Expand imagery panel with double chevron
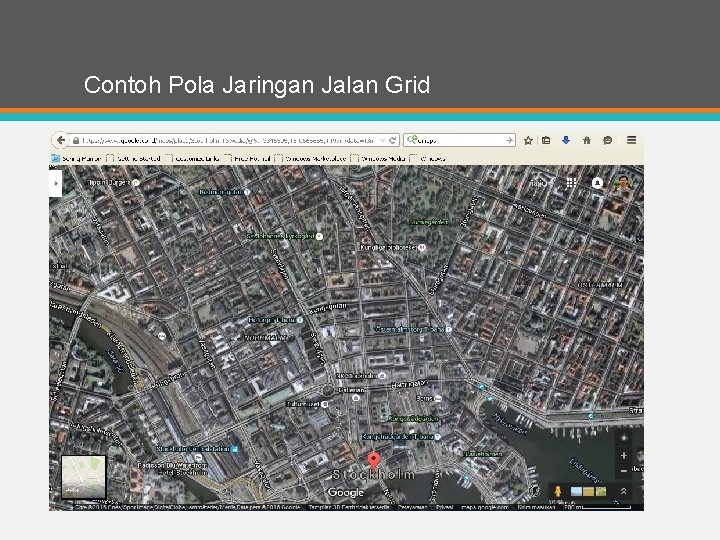This screenshot has height=540, width=720. click(x=623, y=491)
